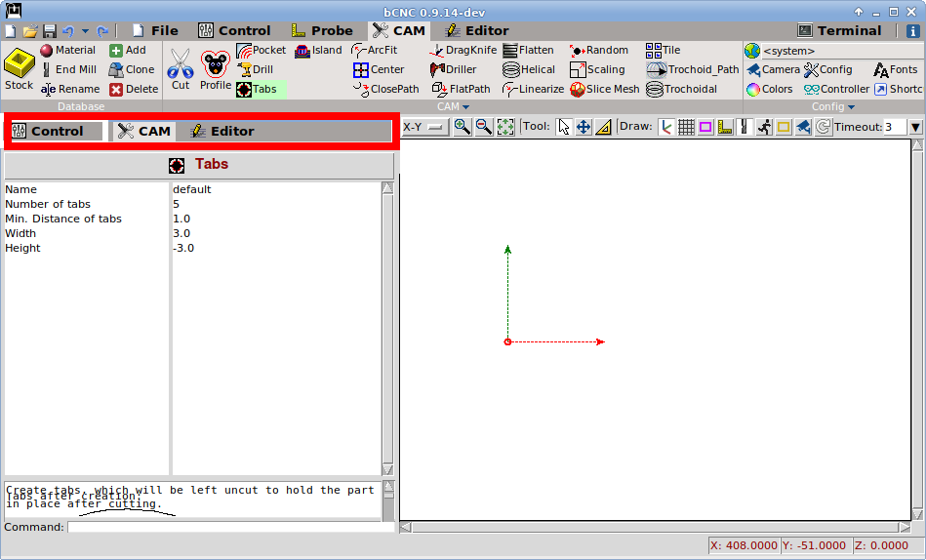Open the Terminal ribbon tab
Viewport: 926px width, 560px height.
[839, 30]
